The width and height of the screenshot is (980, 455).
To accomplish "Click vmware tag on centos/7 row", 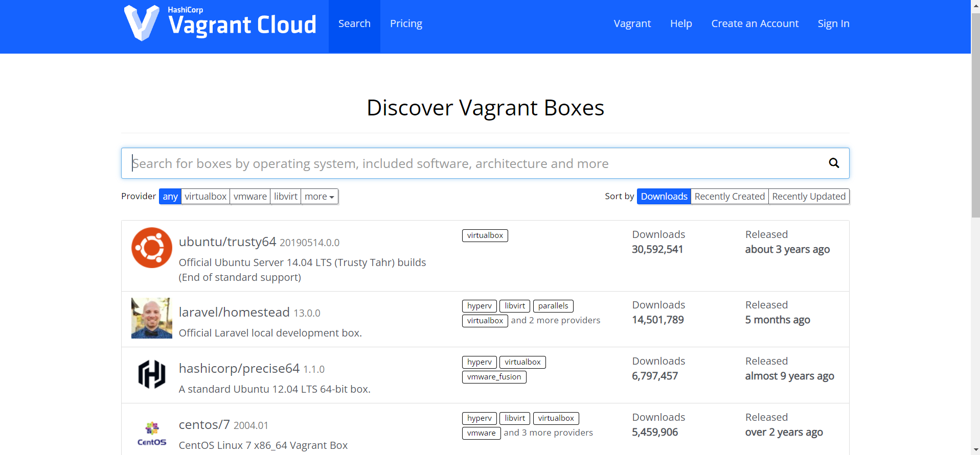I will point(482,433).
